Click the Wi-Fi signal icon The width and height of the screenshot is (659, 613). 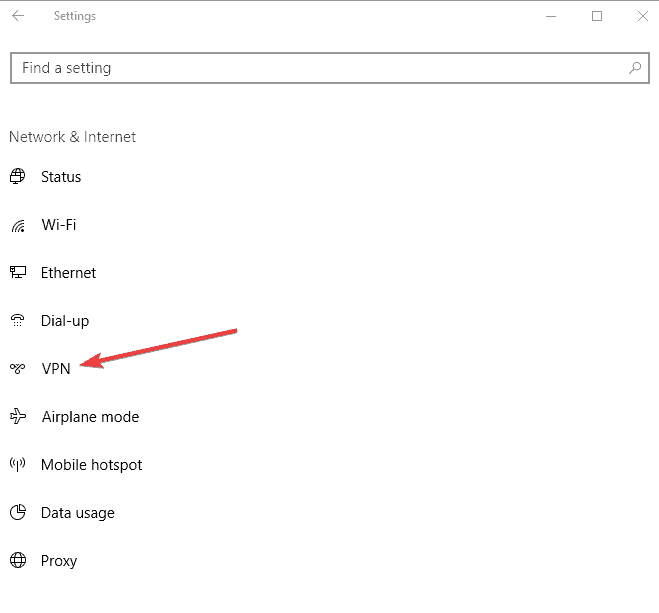18,226
